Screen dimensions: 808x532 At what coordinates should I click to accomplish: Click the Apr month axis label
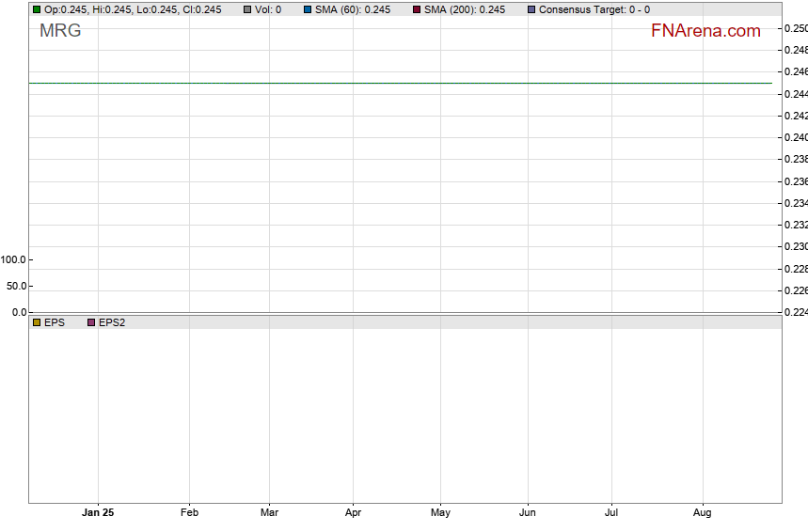tap(354, 513)
